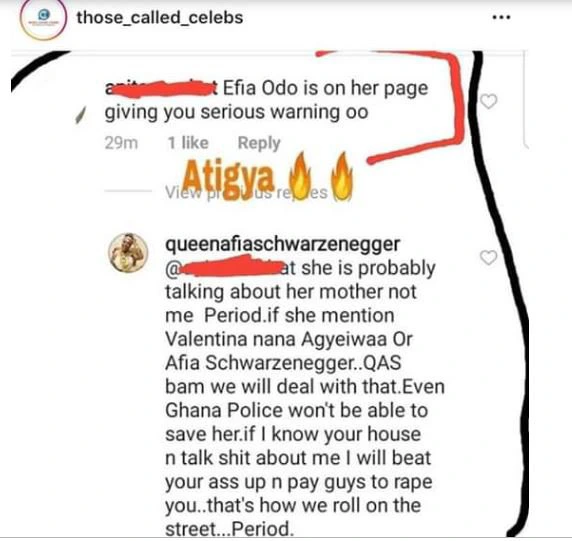Viewport: 572px width, 541px height.
Task: View who liked via '1 like'
Action: (x=188, y=143)
